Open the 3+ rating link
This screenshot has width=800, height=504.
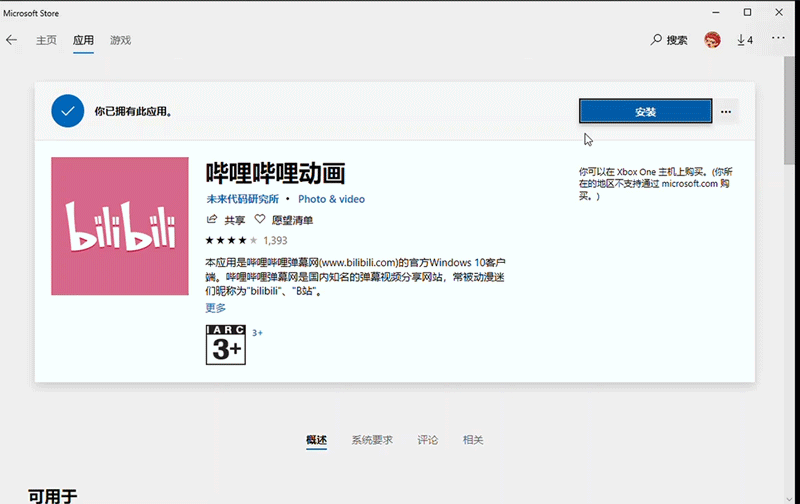coord(257,333)
